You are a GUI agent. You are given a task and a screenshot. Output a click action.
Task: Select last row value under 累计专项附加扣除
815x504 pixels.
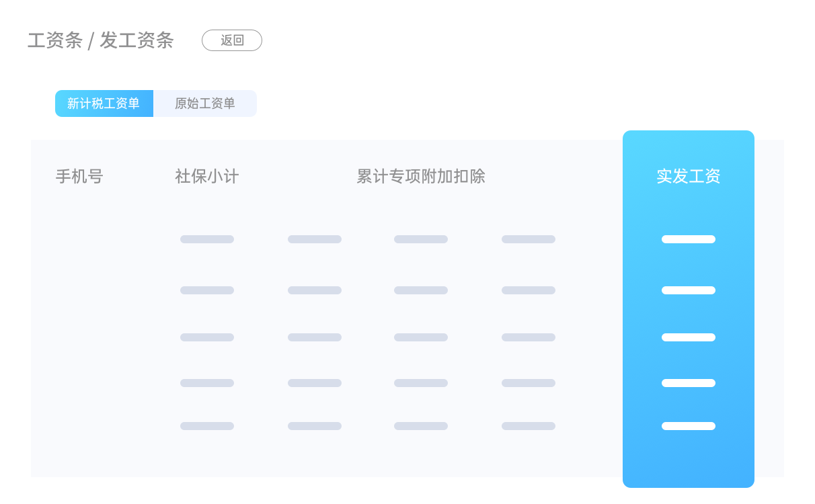[421, 426]
